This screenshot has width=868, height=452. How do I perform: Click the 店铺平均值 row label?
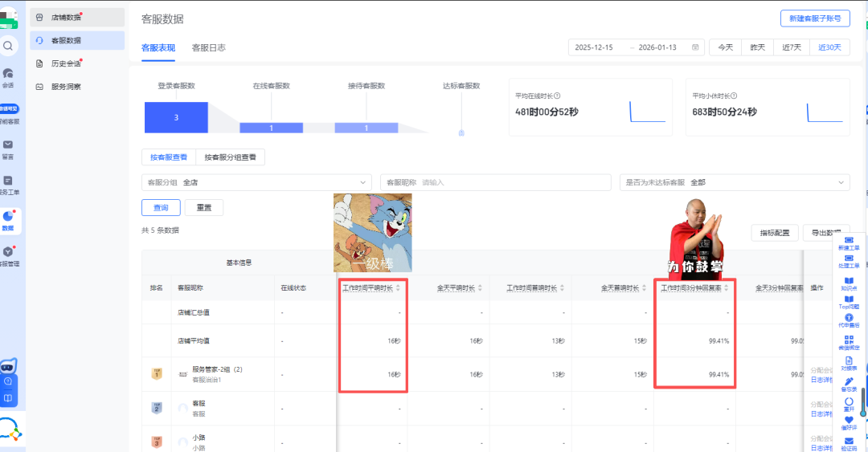click(x=193, y=340)
